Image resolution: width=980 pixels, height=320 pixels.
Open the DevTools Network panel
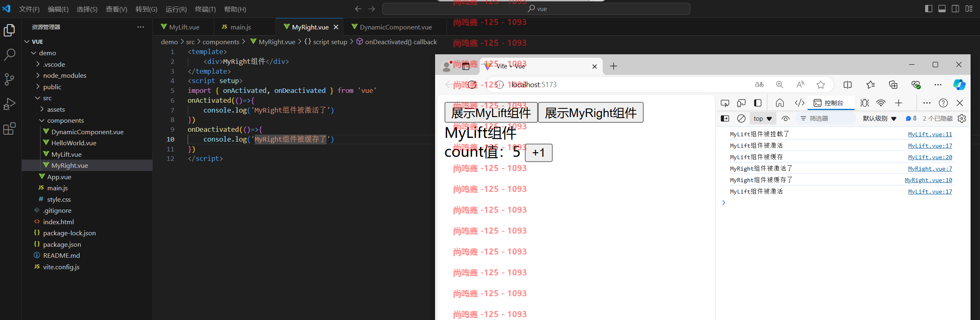point(881,103)
